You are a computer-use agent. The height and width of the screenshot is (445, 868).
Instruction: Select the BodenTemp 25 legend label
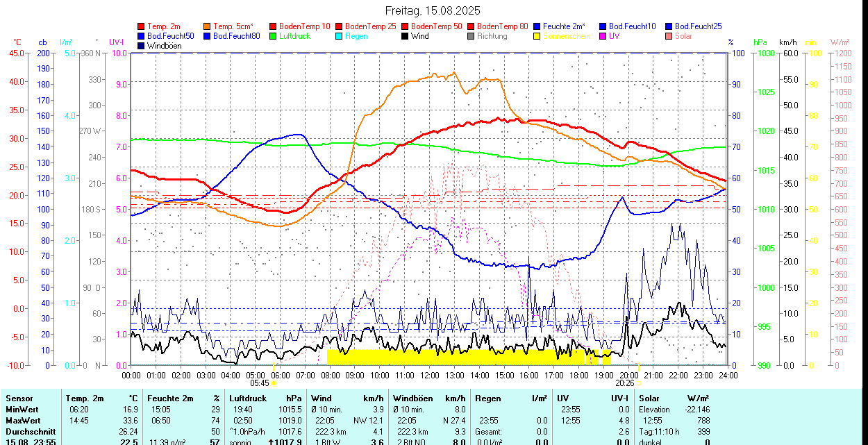(371, 26)
